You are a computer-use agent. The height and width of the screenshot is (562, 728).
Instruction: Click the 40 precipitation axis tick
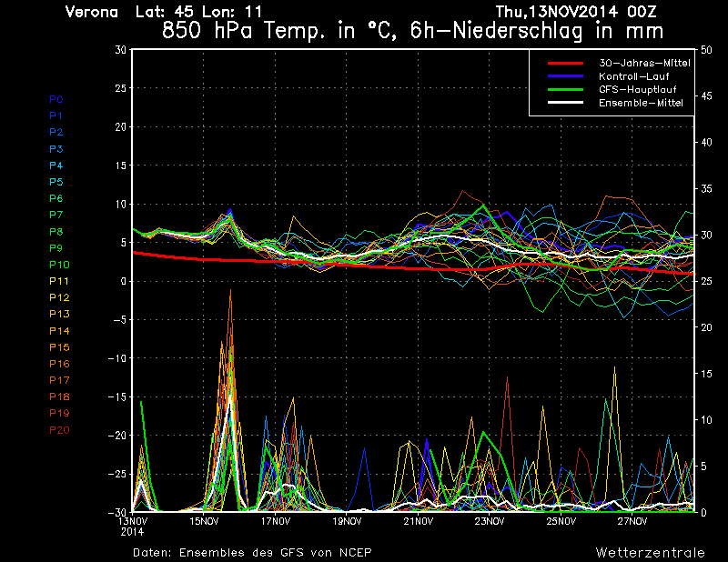(706, 143)
